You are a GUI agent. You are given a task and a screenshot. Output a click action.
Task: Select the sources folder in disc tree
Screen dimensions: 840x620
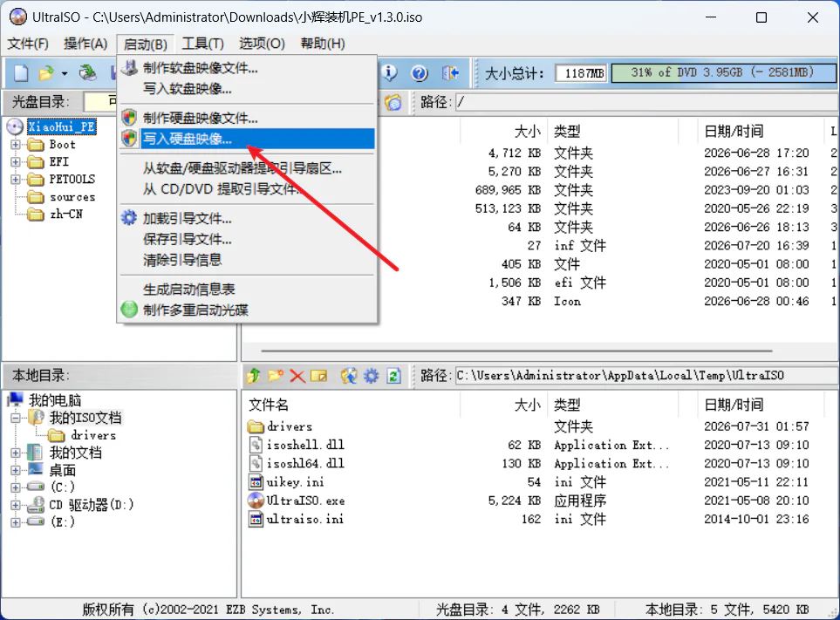[x=72, y=197]
